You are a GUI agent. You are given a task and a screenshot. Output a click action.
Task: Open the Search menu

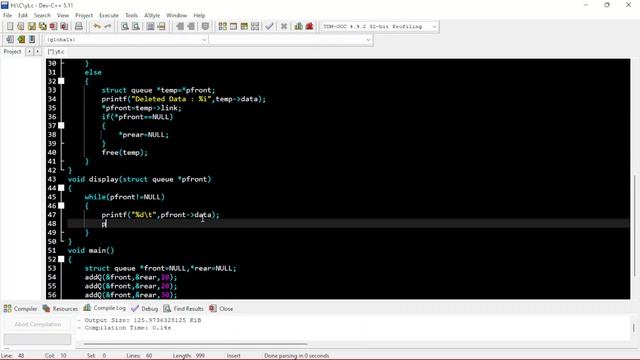(x=42, y=15)
